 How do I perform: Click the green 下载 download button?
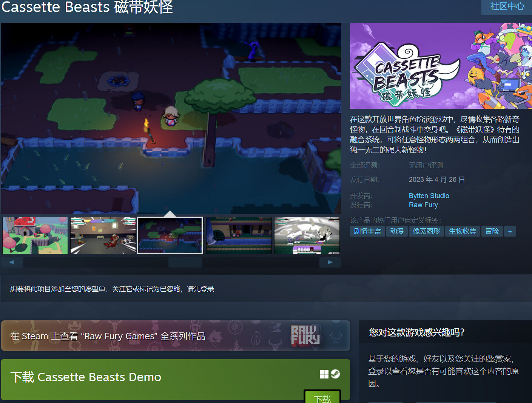(322, 398)
